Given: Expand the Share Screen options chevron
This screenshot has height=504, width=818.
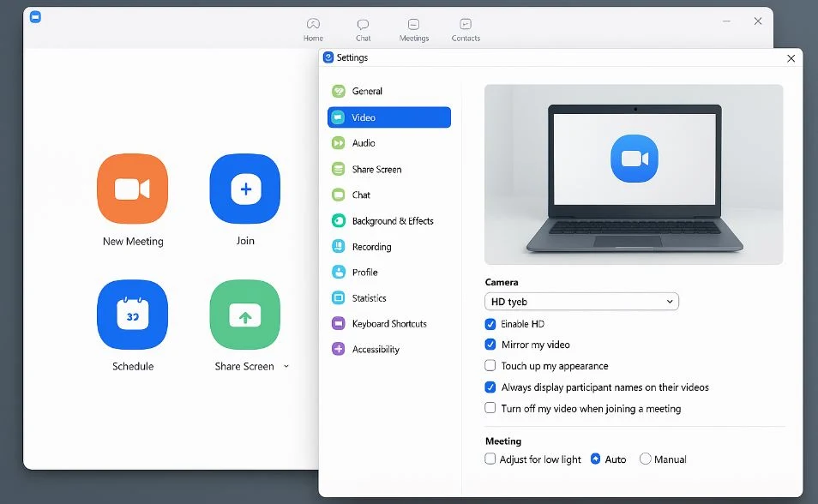Looking at the screenshot, I should click(x=286, y=366).
